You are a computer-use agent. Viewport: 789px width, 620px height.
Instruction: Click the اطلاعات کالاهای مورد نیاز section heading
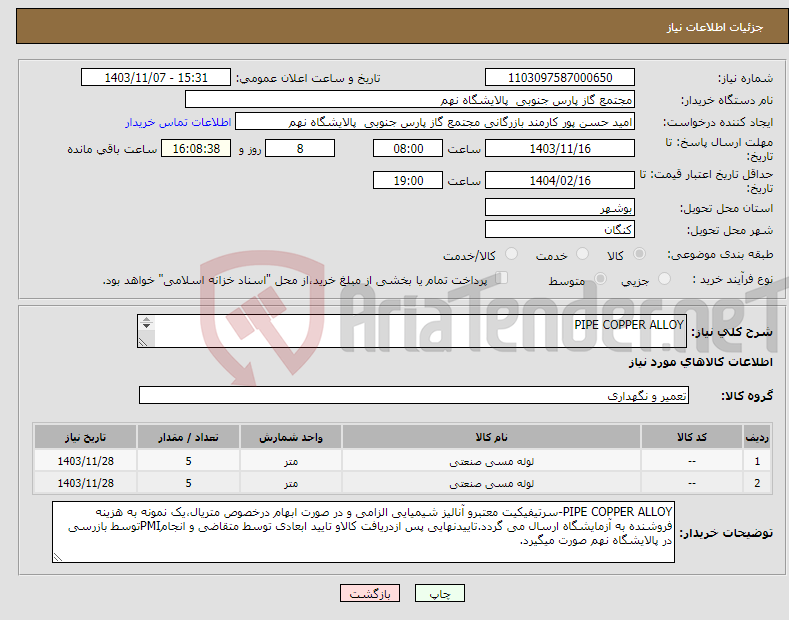click(x=700, y=362)
